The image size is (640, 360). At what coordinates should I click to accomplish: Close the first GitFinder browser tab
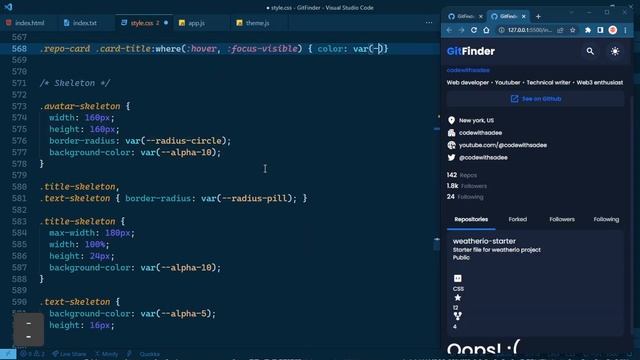[481, 16]
